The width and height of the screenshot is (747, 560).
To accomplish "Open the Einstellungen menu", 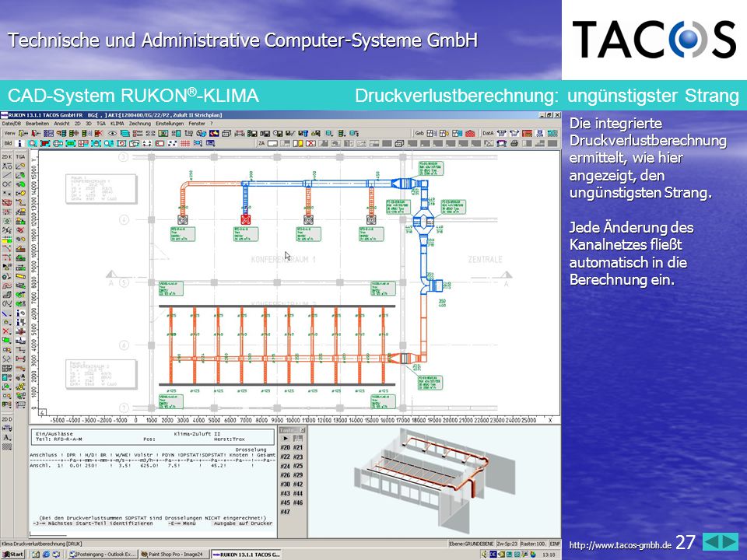I will (x=170, y=124).
